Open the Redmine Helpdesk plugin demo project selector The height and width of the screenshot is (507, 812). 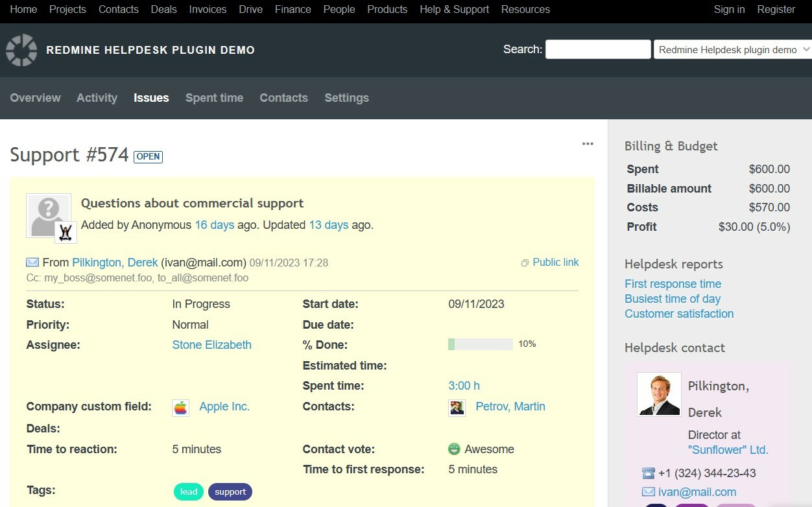(732, 49)
